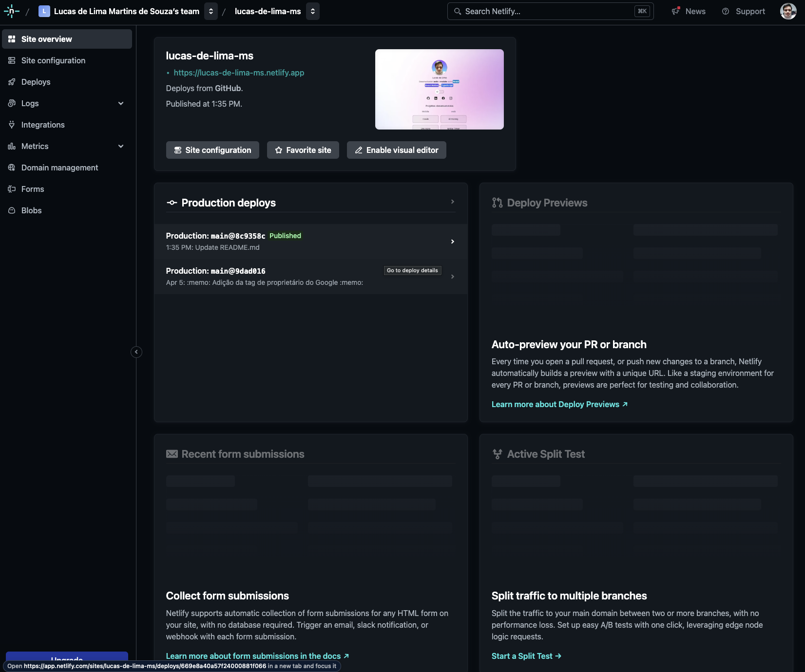805x672 pixels.
Task: Select Site overview in the sidebar
Action: 67,39
